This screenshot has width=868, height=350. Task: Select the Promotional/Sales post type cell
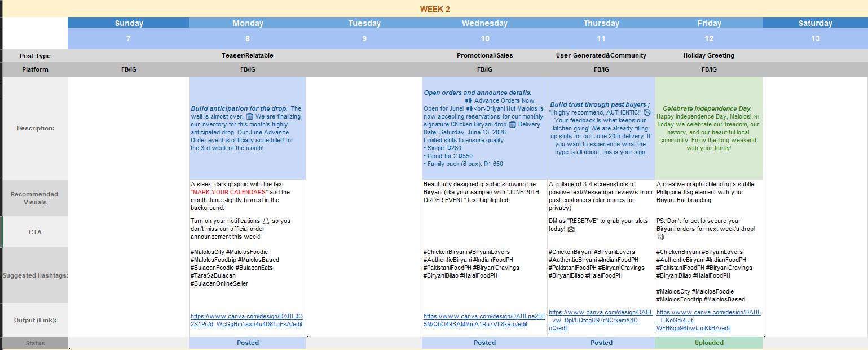[x=484, y=55]
